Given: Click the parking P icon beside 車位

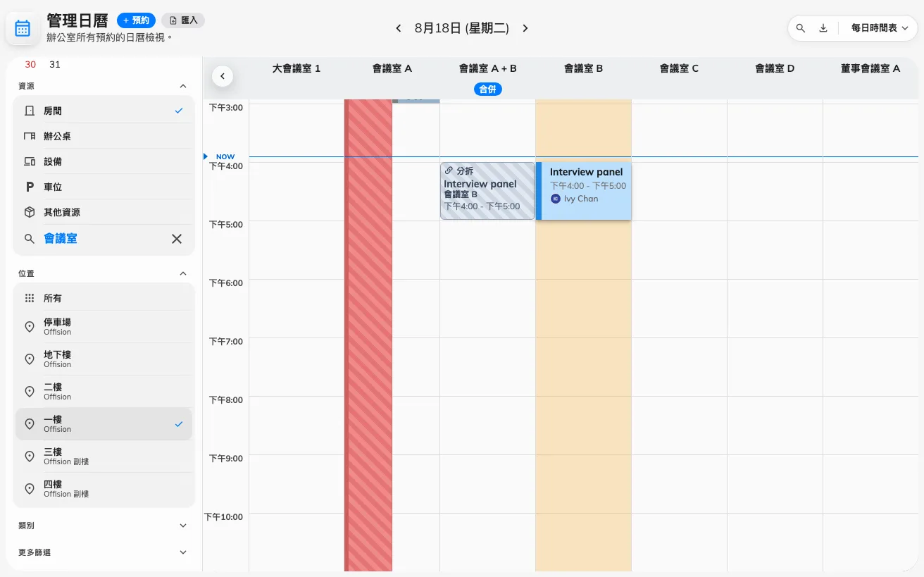Looking at the screenshot, I should coord(30,187).
